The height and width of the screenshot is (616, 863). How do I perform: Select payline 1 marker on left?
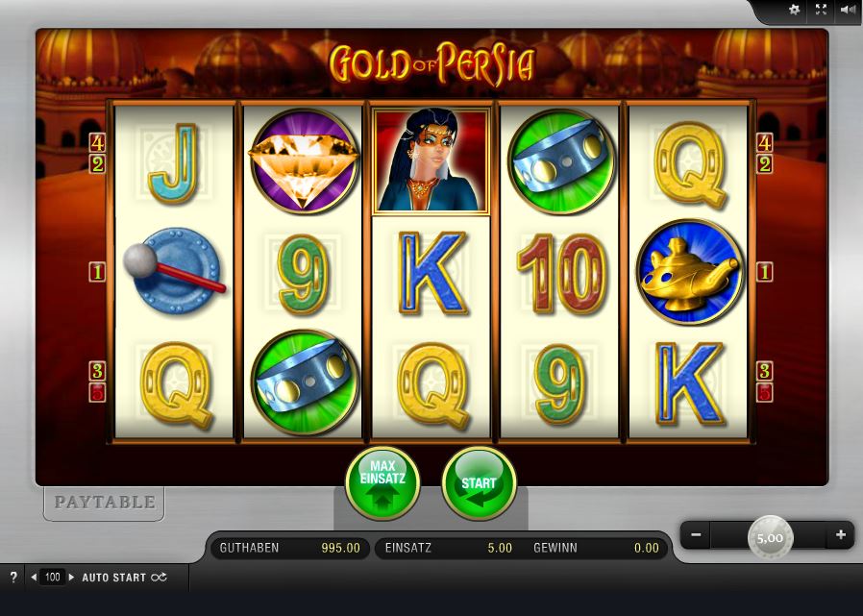coord(97,272)
